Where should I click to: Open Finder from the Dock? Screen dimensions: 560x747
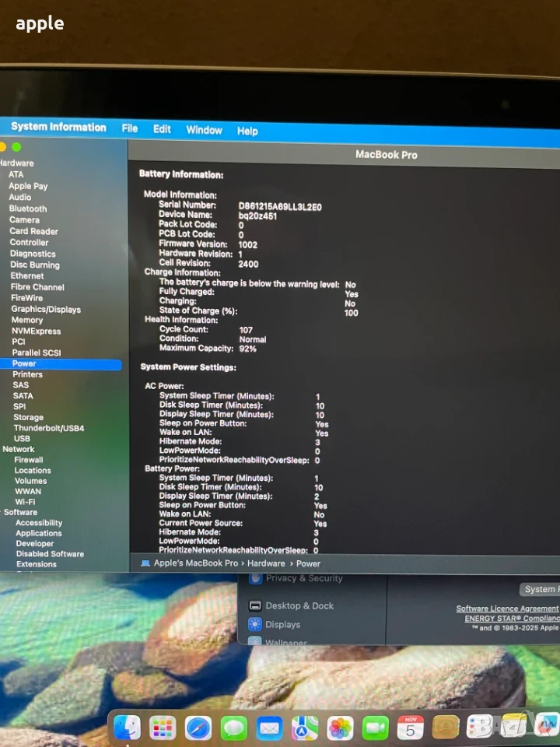pyautogui.click(x=127, y=728)
